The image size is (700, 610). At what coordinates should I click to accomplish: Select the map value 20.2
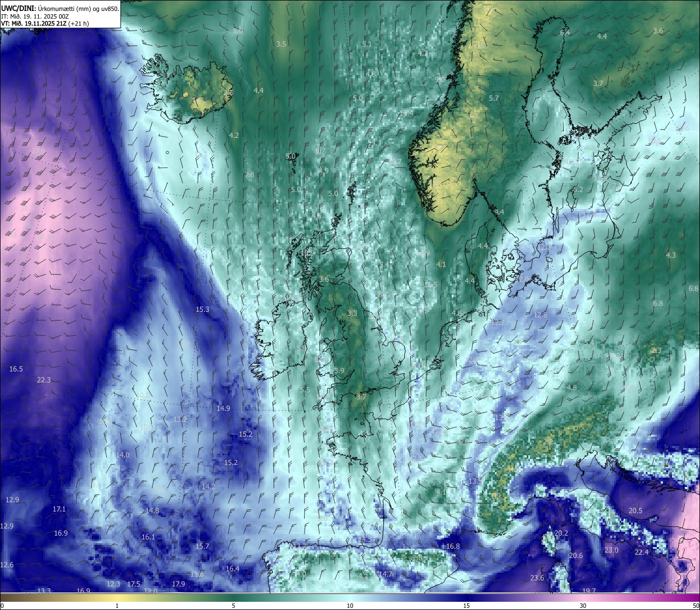click(561, 533)
